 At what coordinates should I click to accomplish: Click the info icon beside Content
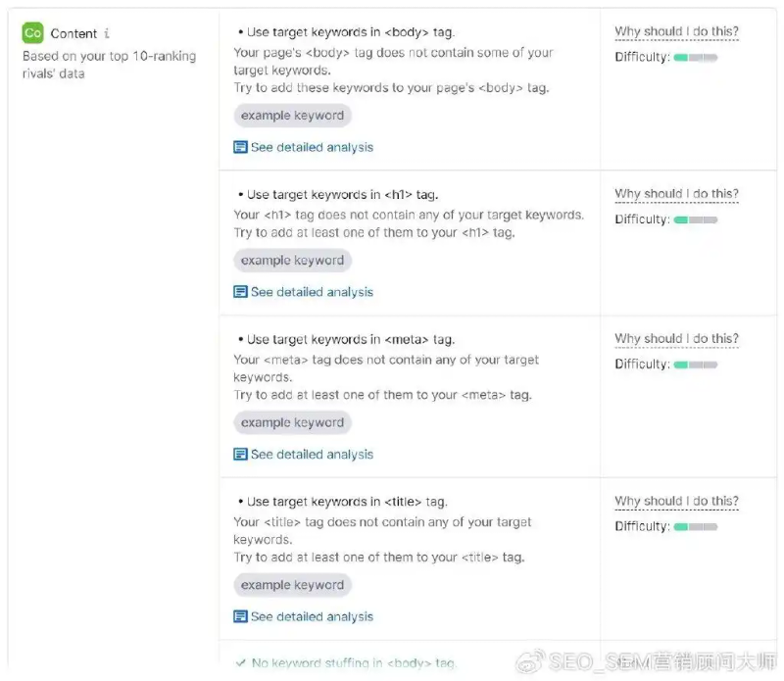pos(106,33)
